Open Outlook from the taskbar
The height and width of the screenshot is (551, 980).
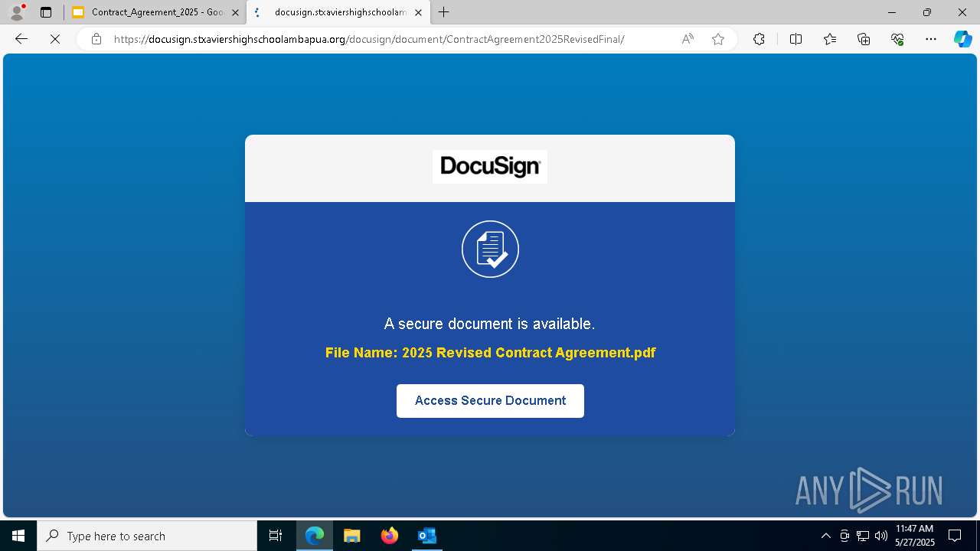(427, 536)
